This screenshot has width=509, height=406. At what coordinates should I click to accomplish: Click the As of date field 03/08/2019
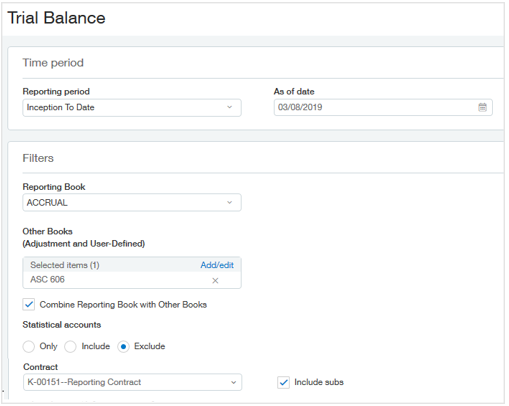(x=383, y=107)
